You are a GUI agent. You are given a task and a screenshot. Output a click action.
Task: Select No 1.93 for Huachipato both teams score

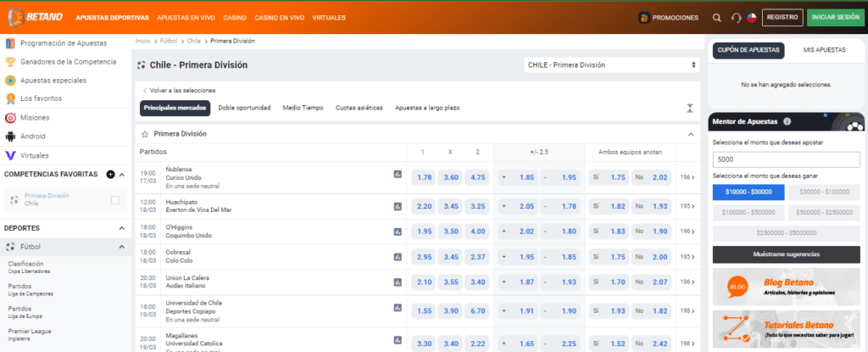tap(651, 206)
